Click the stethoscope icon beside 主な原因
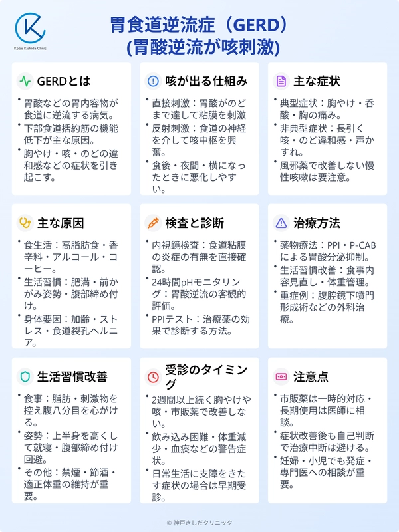399x532 pixels. [25, 223]
